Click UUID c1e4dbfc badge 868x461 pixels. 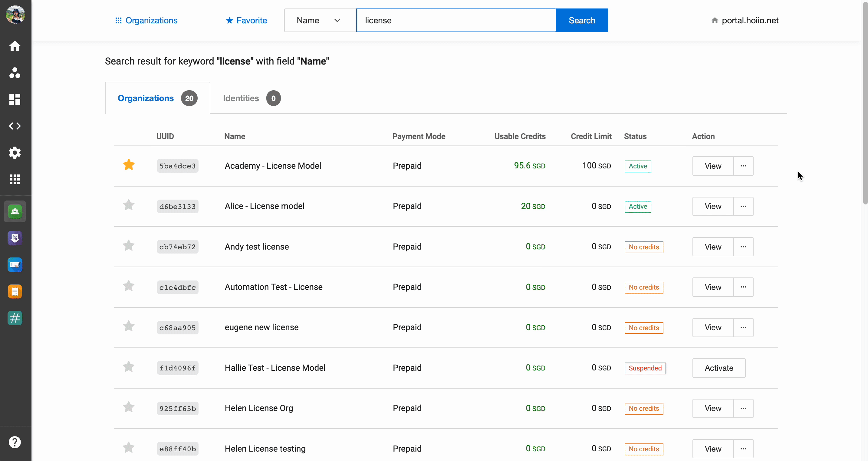point(178,287)
